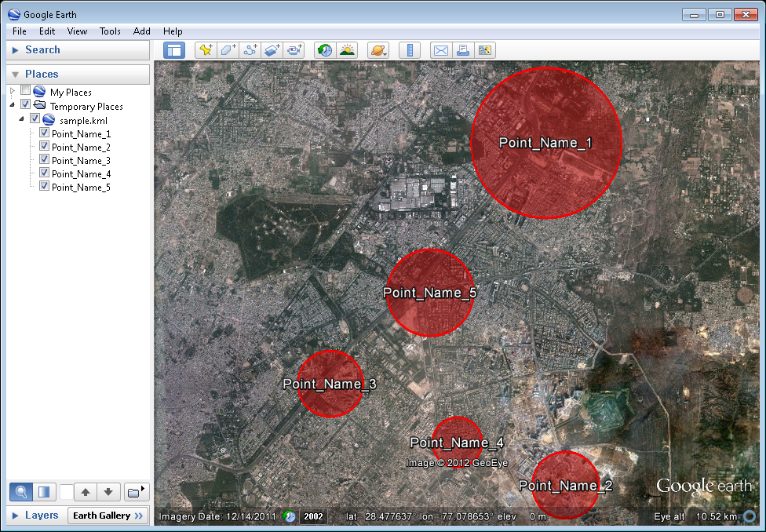
Task: Expand the Search panel triangle
Action: [15, 50]
